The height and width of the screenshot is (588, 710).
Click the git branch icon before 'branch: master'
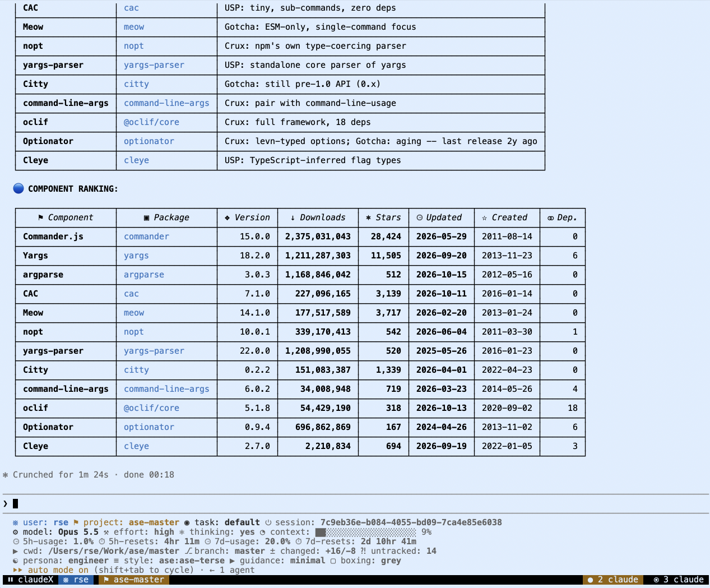pyautogui.click(x=188, y=551)
